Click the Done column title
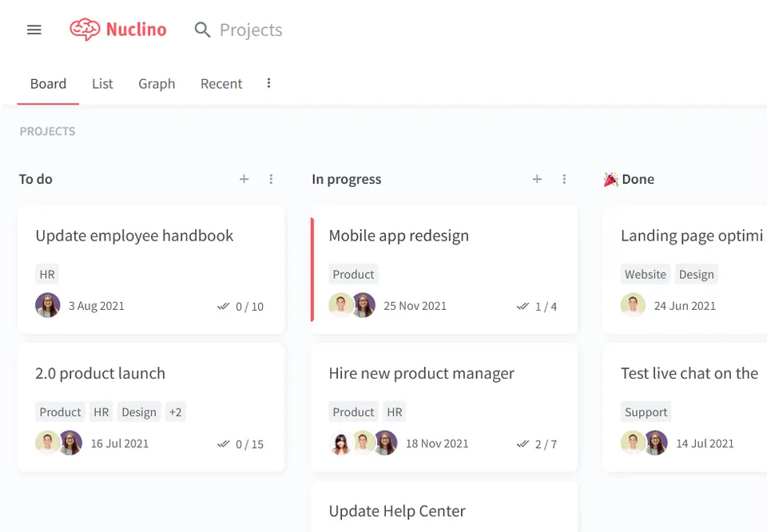Viewport: 767px width, 532px height. (x=638, y=179)
